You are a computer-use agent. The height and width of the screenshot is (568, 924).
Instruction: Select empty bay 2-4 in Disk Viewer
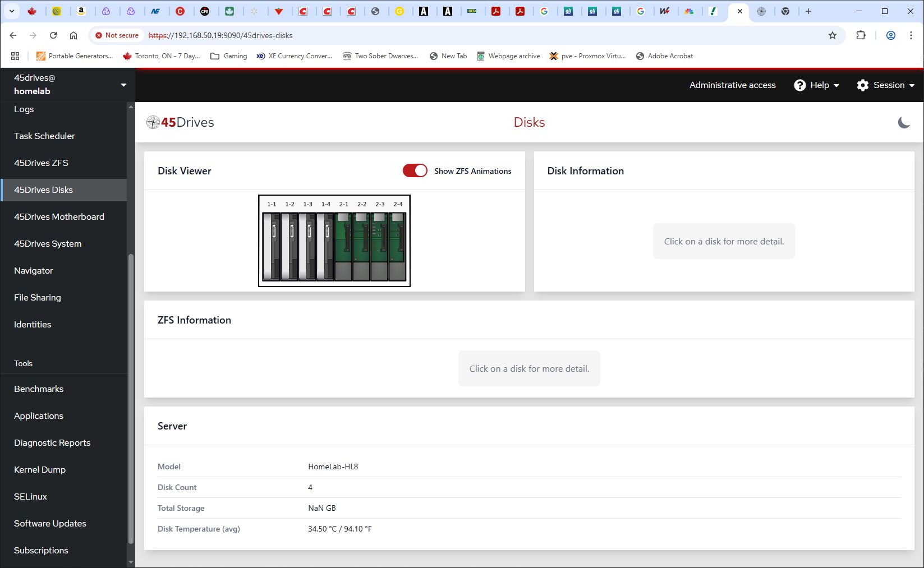click(x=397, y=246)
